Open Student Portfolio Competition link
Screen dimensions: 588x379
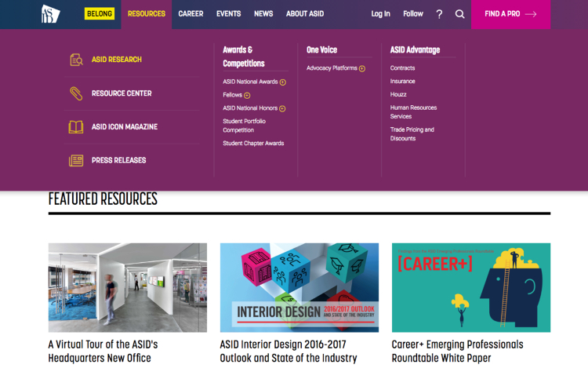click(x=244, y=126)
